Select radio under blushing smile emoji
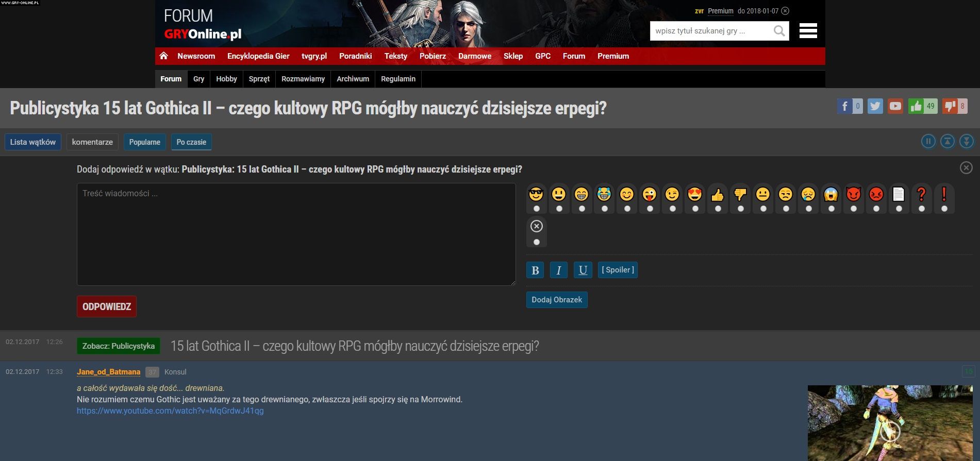Viewport: 980px width, 461px height. [x=627, y=209]
